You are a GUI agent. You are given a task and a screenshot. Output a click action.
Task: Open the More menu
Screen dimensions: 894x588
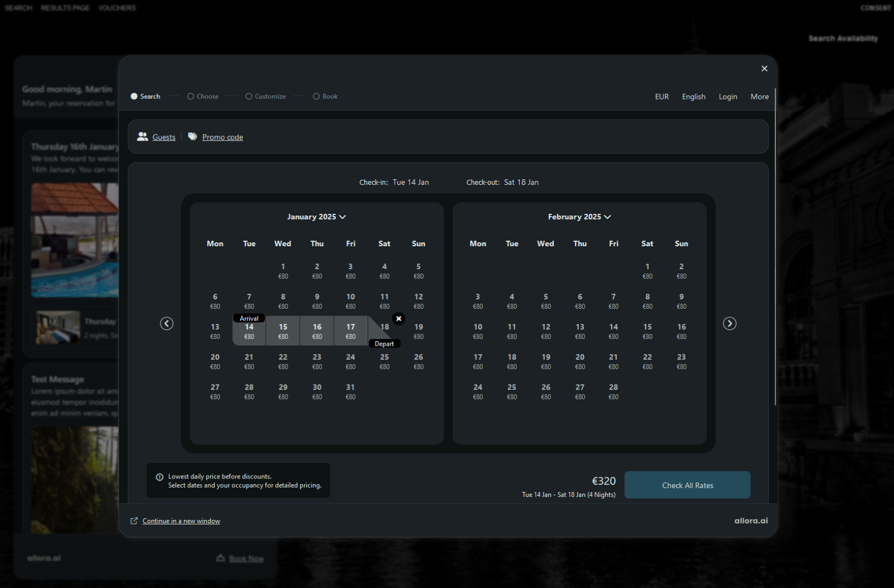tap(759, 97)
